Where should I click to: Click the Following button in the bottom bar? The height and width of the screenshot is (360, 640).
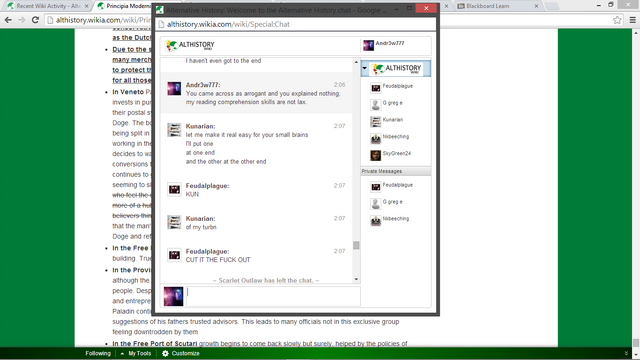(98, 353)
